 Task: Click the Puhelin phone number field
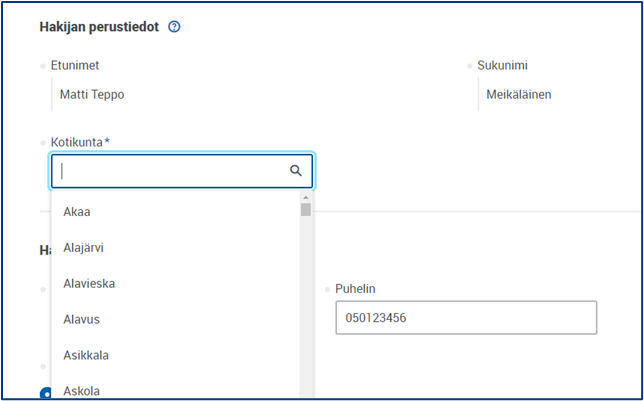[465, 317]
